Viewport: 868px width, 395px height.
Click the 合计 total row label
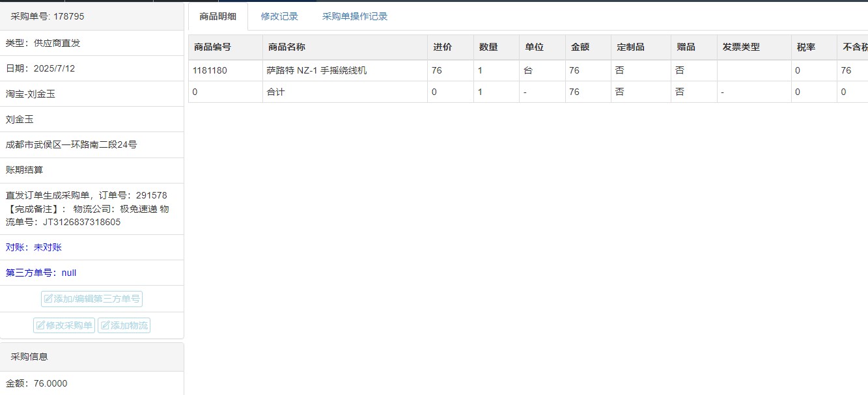[x=275, y=92]
